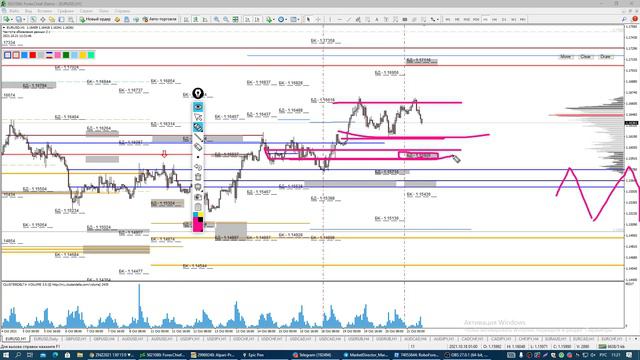Click the red alert notification icon
The width and height of the screenshot is (640, 360).
[635, 19]
